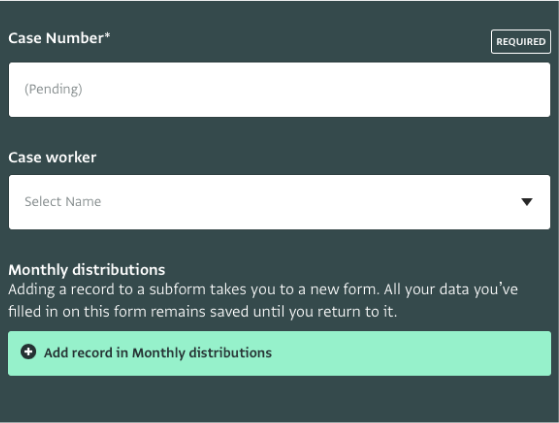Image resolution: width=559 pixels, height=423 pixels.
Task: Click the (Pending) placeholder text
Action: (53, 89)
